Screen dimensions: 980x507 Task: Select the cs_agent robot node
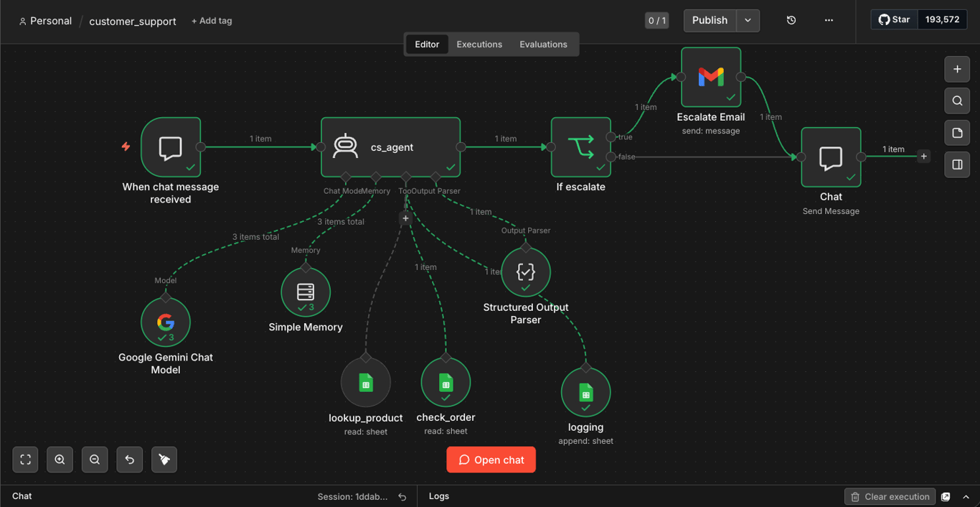390,147
